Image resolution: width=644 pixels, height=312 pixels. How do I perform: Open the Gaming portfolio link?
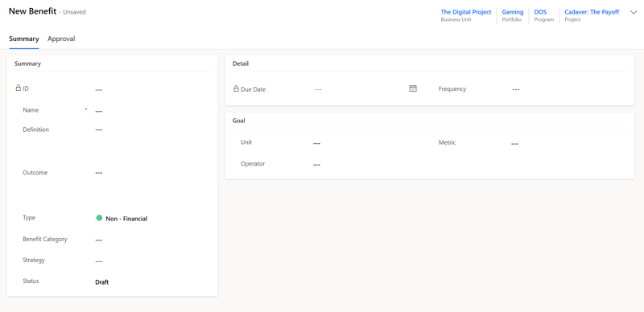click(x=513, y=12)
